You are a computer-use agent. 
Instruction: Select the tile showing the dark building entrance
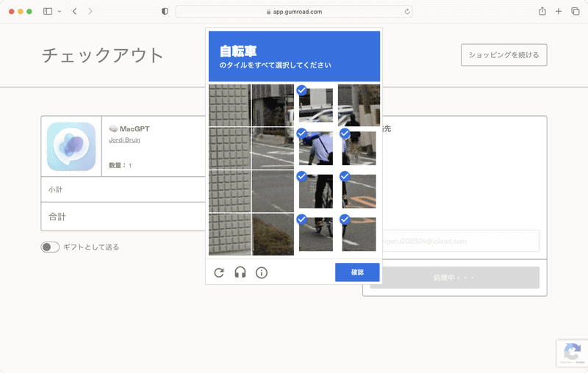click(x=273, y=105)
